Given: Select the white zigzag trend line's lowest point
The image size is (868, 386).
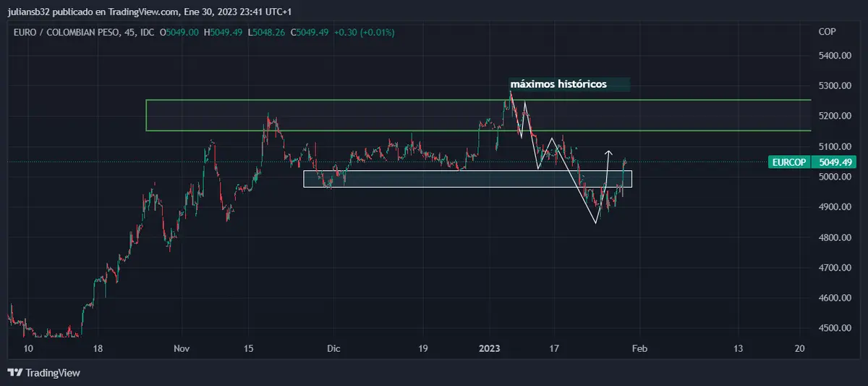Looking at the screenshot, I should tap(596, 223).
